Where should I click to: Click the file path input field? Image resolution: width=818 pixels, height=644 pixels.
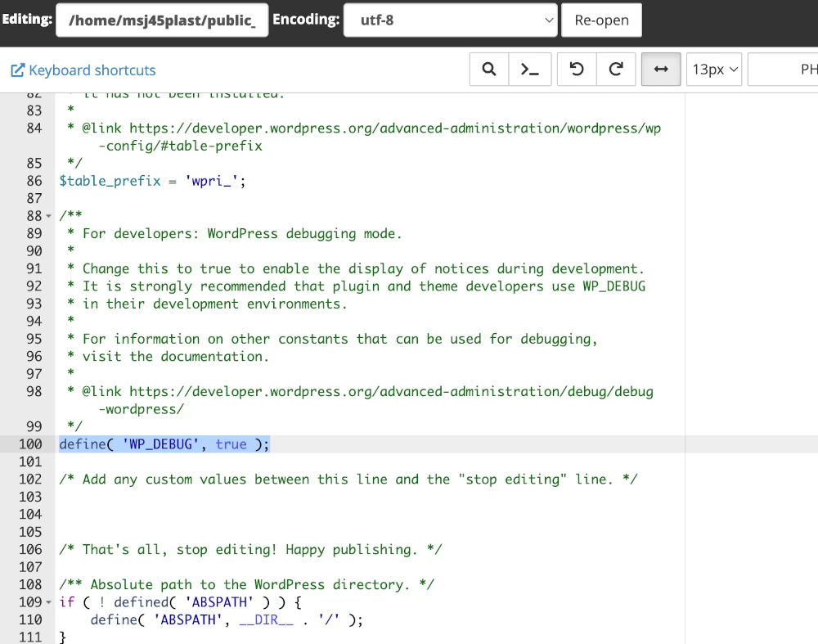[x=162, y=20]
